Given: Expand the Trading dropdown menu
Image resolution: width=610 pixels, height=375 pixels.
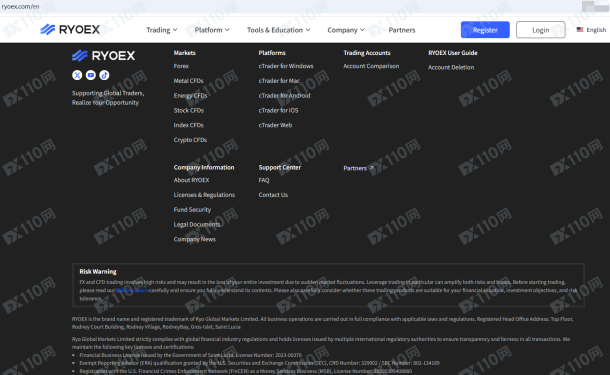Looking at the screenshot, I should click(162, 30).
